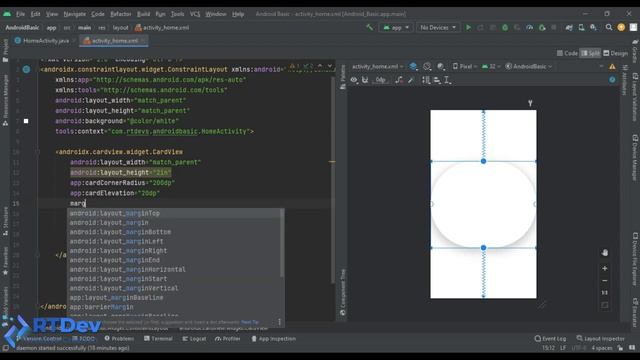Open the app run configuration dropdown

396,27
